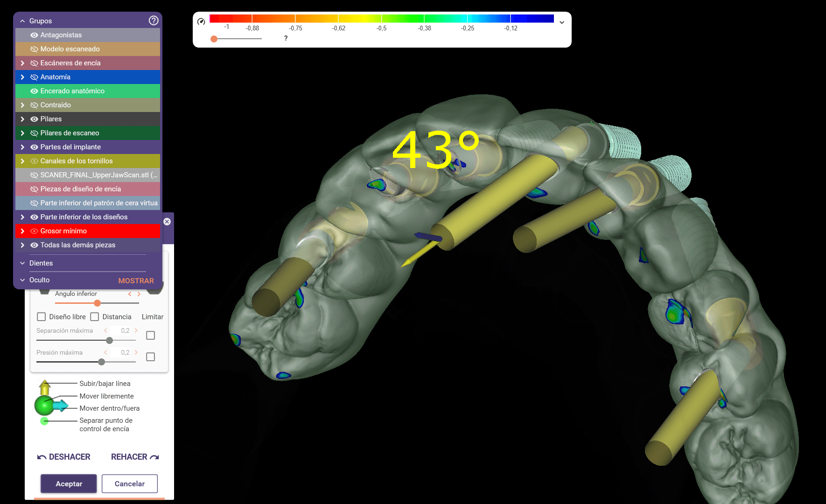Enable the Distancia checkbox
This screenshot has height=504, width=826.
coord(95,317)
